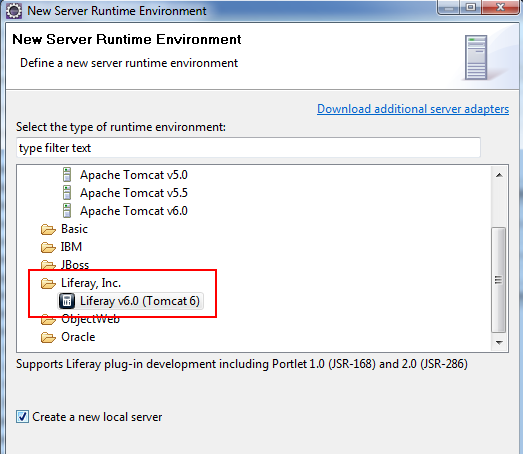Select the ObjectWeb category in tree
The image size is (523, 454).
click(x=90, y=319)
